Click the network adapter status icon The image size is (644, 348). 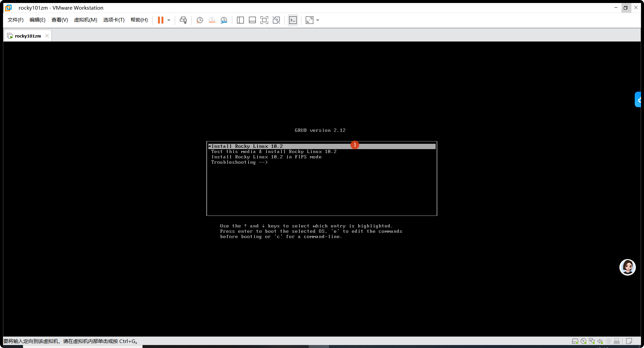[x=592, y=341]
